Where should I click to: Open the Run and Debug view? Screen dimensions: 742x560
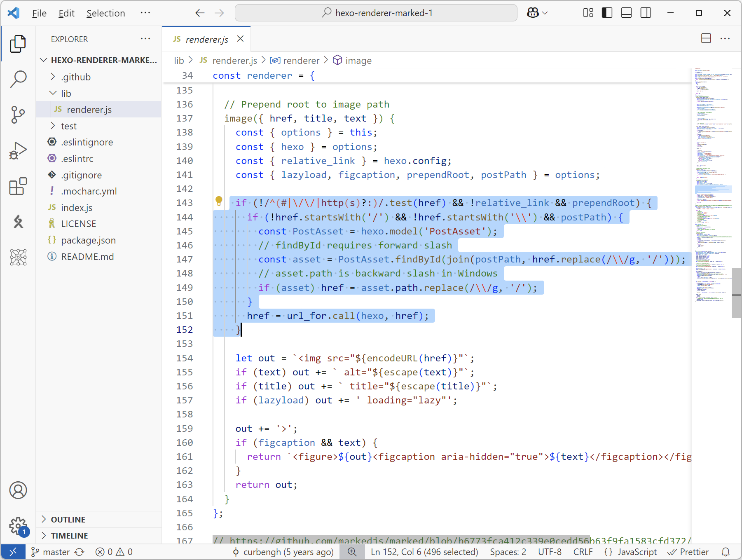pos(18,151)
